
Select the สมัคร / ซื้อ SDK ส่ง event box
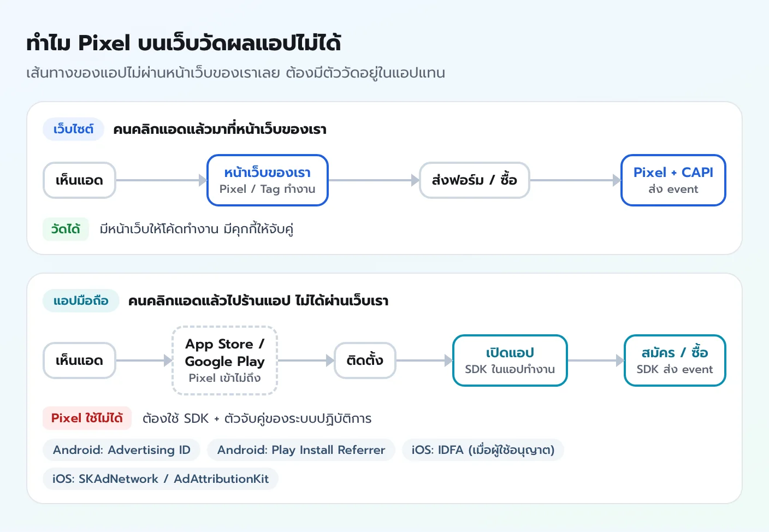point(675,360)
